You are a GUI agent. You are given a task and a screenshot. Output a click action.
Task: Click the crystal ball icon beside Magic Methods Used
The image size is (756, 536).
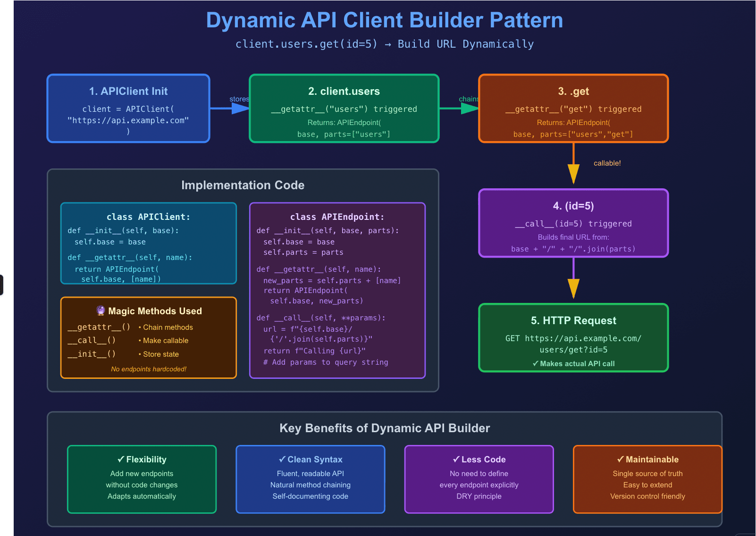[x=101, y=310]
